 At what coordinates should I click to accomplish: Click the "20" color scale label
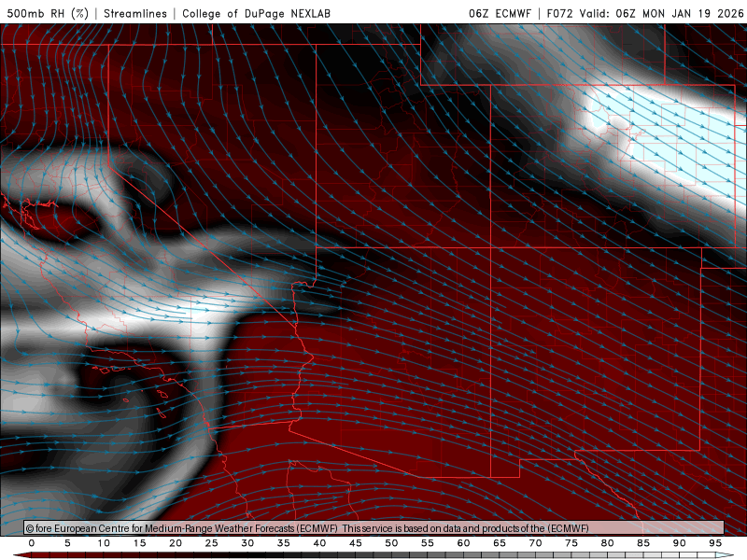(176, 543)
